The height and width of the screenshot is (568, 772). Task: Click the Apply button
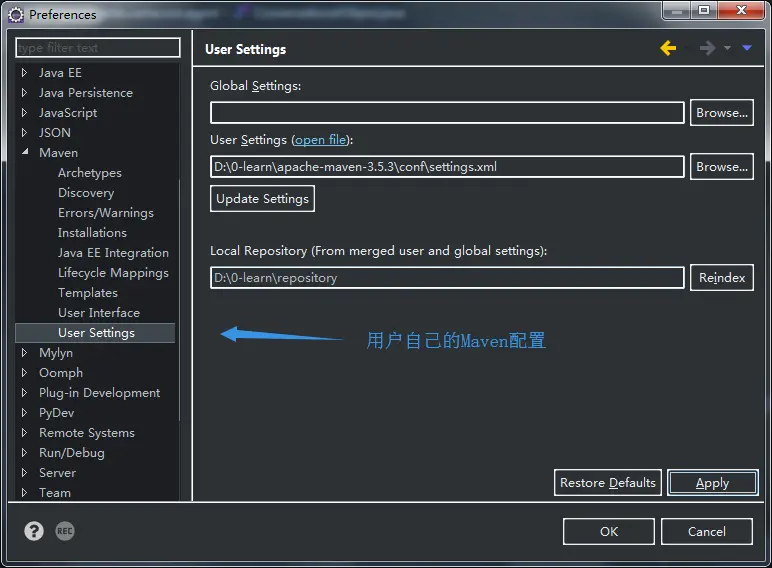(x=712, y=483)
